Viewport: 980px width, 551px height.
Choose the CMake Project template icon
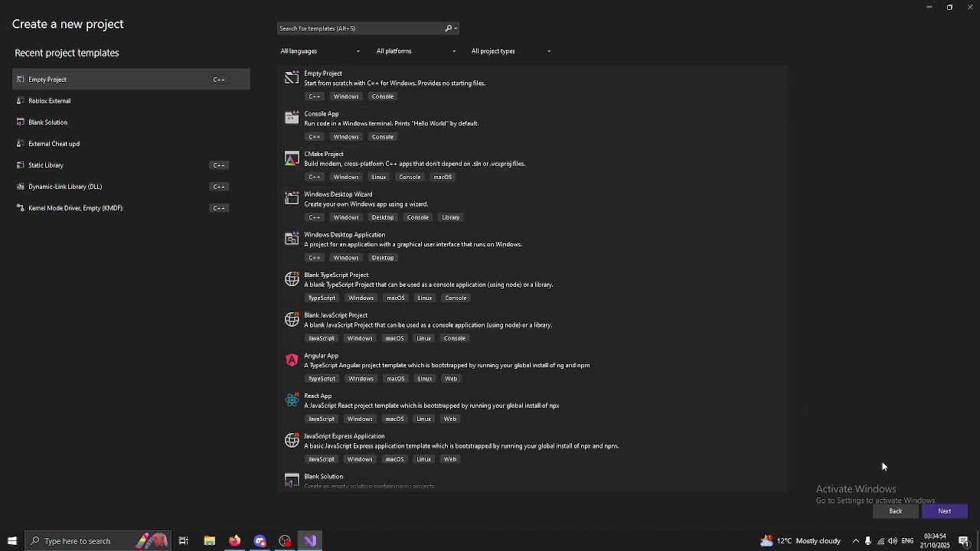292,158
